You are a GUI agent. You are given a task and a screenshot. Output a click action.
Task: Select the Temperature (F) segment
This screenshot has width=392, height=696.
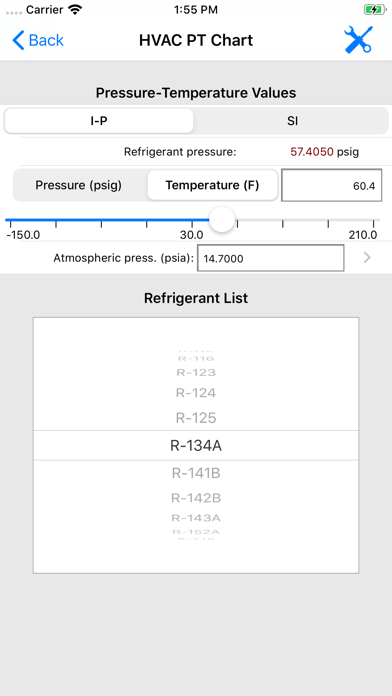click(x=212, y=185)
